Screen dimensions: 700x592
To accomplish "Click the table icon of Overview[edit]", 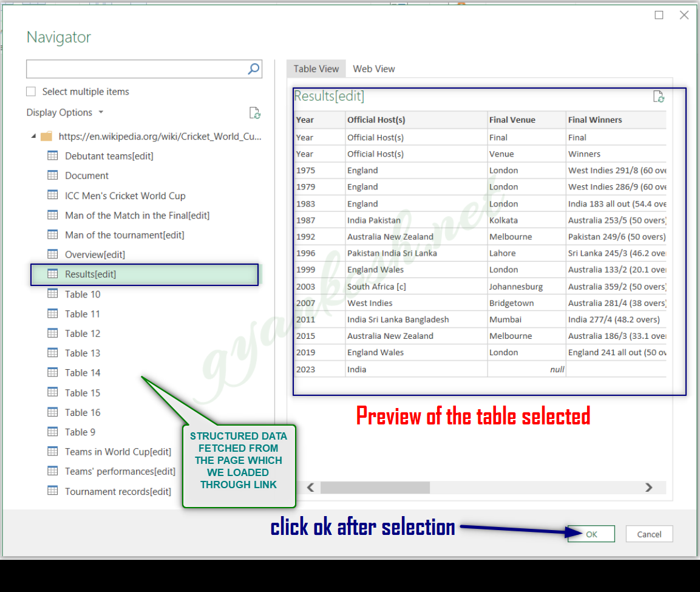I will 53,254.
